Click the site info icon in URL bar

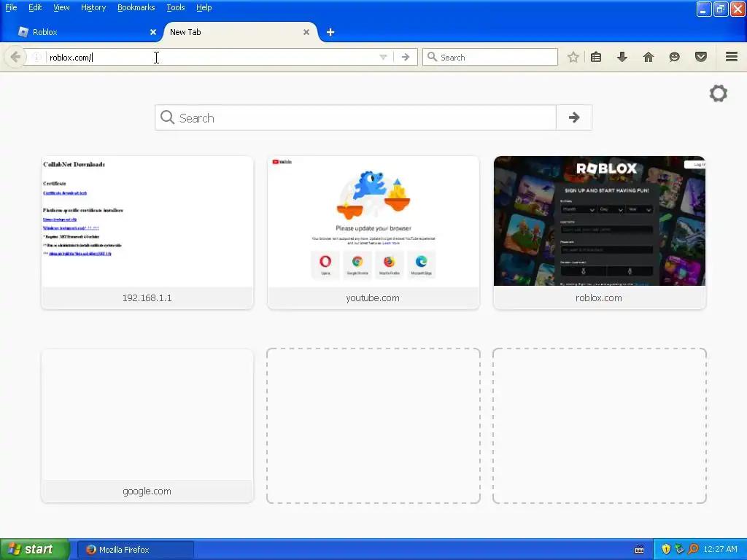click(x=36, y=57)
